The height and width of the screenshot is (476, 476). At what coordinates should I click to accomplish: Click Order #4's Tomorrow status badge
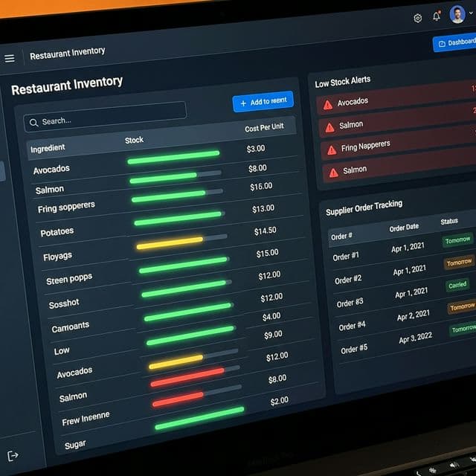(462, 307)
